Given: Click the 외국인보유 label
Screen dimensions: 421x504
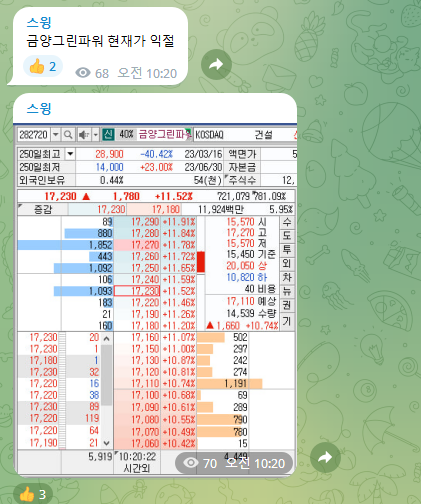Looking at the screenshot, I should (42, 180).
